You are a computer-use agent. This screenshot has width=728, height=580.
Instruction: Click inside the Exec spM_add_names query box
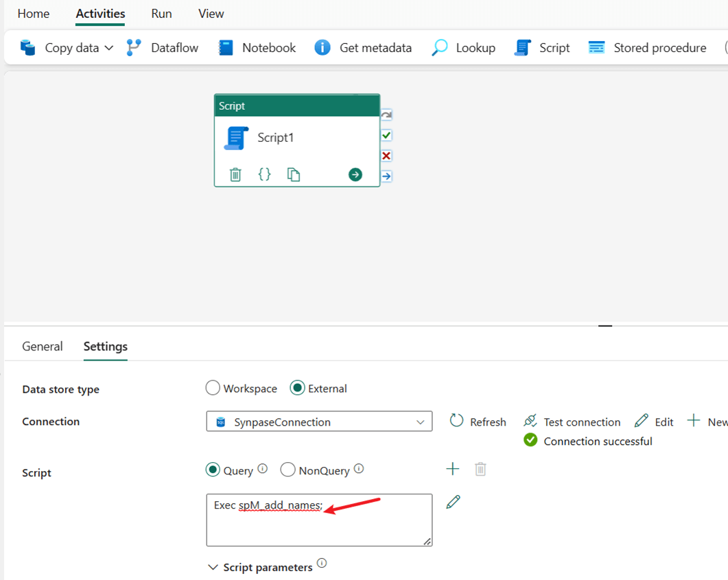click(x=319, y=520)
